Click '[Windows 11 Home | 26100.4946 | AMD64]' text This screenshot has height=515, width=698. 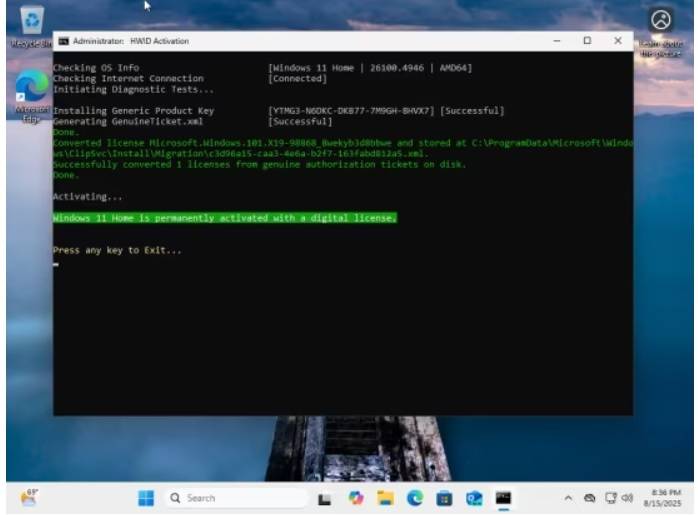coord(370,68)
